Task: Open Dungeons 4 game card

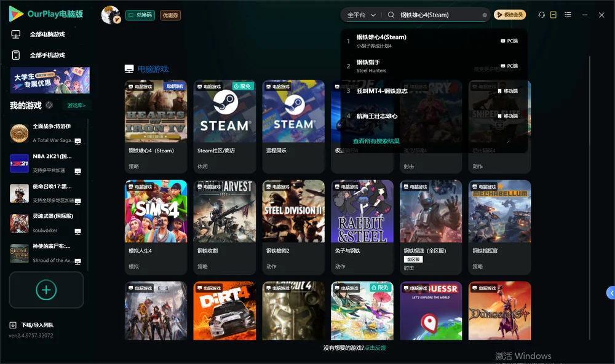Action: (499, 311)
